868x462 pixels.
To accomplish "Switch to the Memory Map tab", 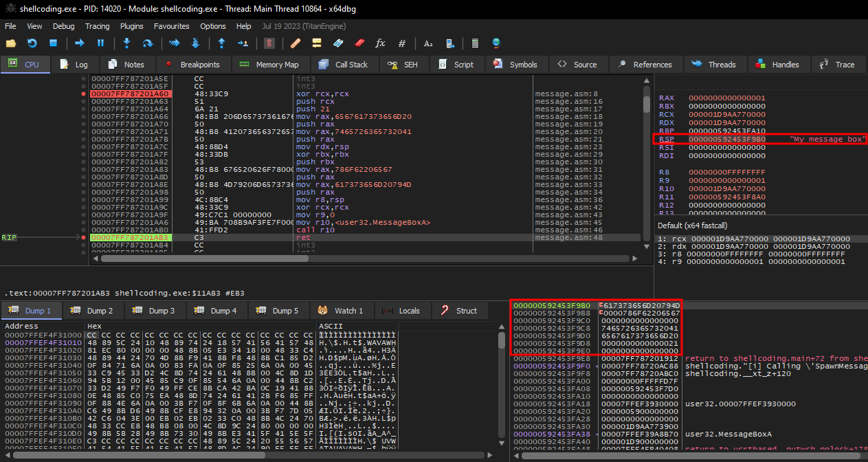I will click(269, 65).
